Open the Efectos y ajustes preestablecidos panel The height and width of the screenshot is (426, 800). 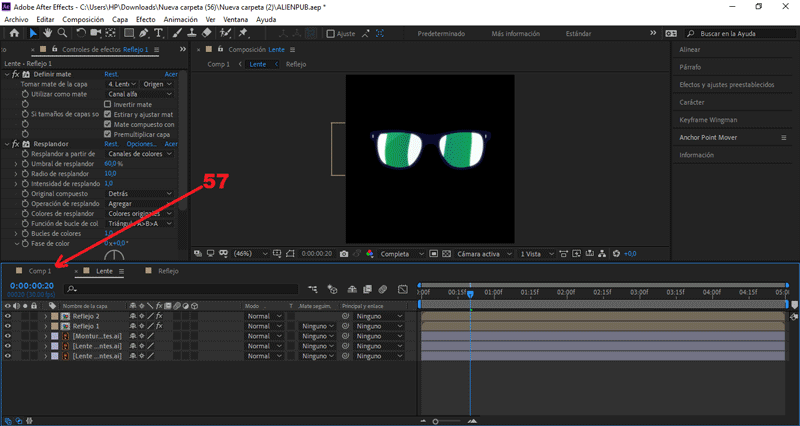click(x=727, y=85)
